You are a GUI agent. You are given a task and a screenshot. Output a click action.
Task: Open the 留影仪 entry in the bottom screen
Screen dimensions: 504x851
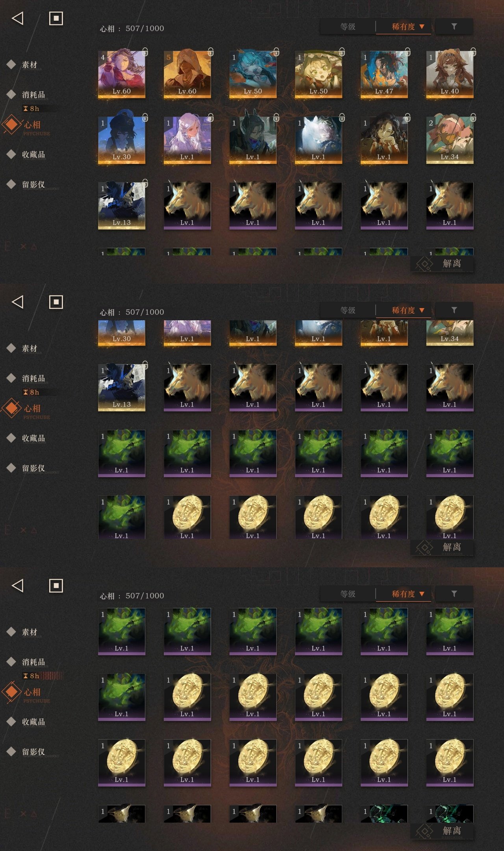click(33, 752)
